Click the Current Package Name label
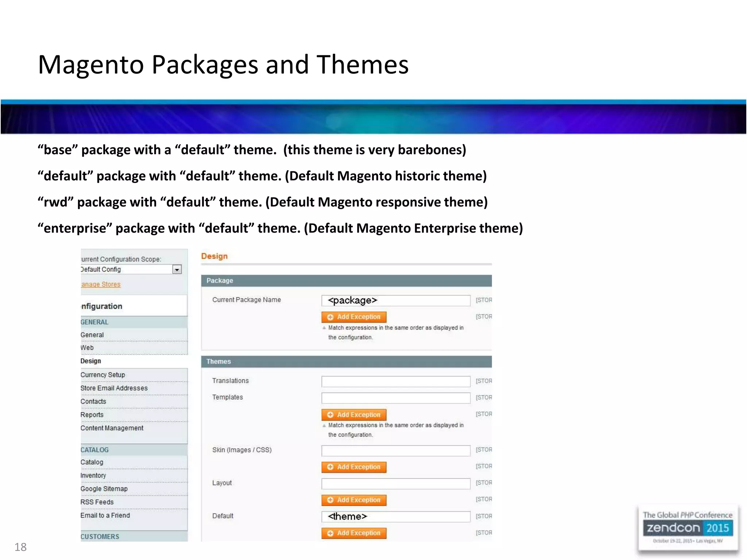This screenshot has height=560, width=747. coord(247,300)
